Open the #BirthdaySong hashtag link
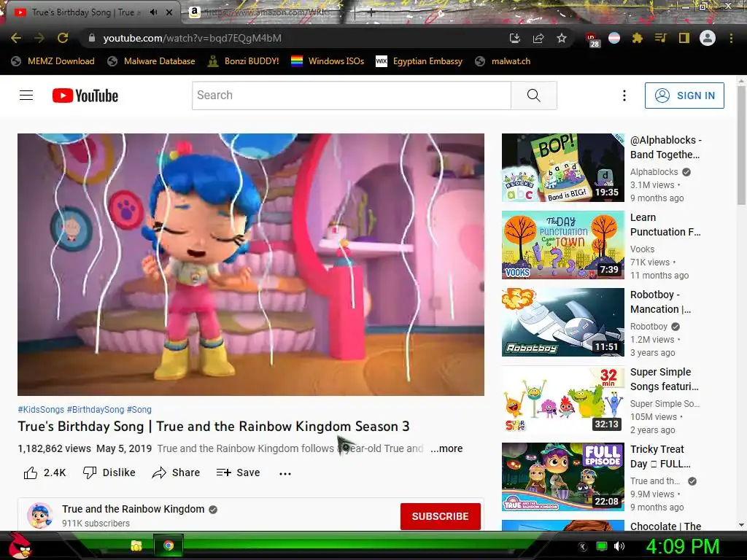The width and height of the screenshot is (747, 560). 96,410
